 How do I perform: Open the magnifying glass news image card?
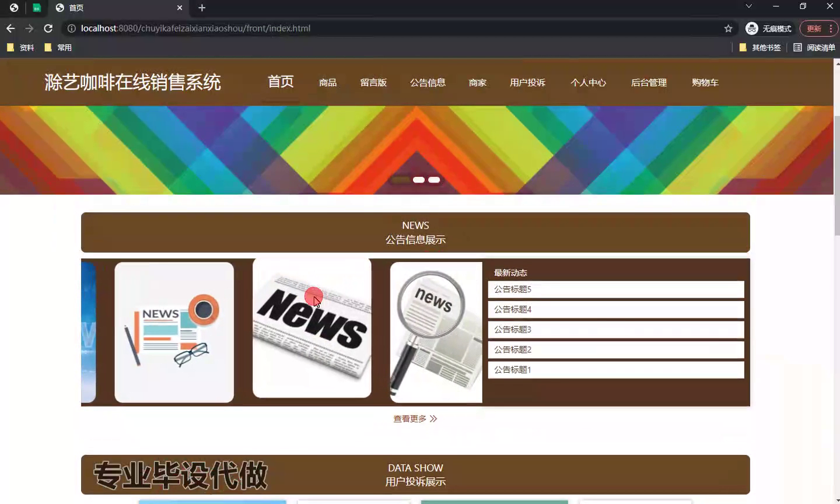point(436,332)
